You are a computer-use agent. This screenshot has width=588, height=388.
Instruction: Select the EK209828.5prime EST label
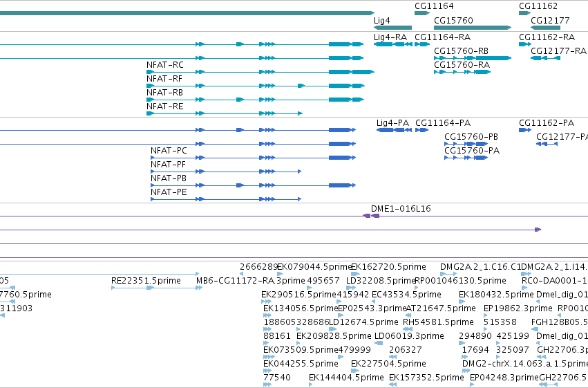click(334, 336)
